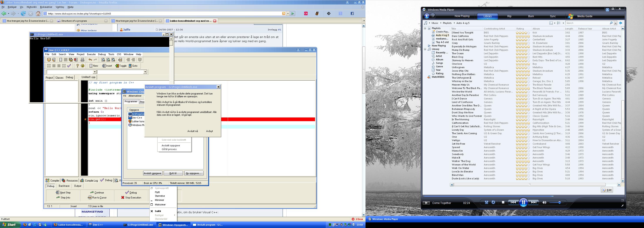Pause playback in Windows Media Player
Viewport: 644px width, 228px height.
[523, 202]
